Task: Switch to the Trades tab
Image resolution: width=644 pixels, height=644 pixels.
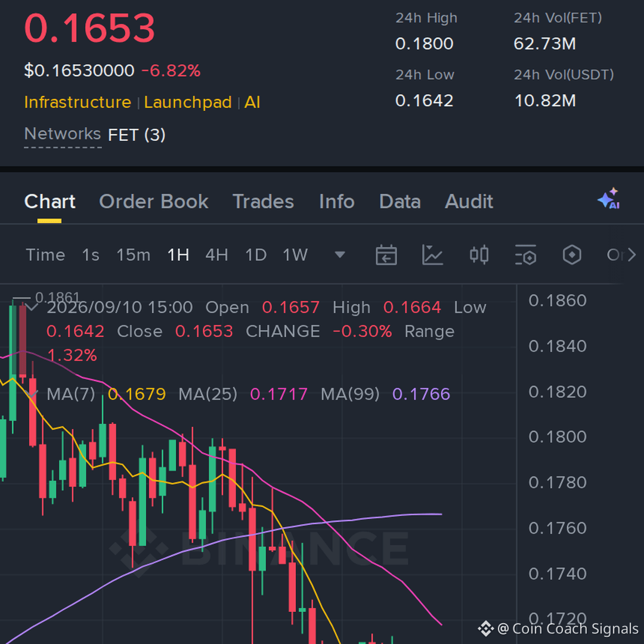Action: pyautogui.click(x=264, y=202)
